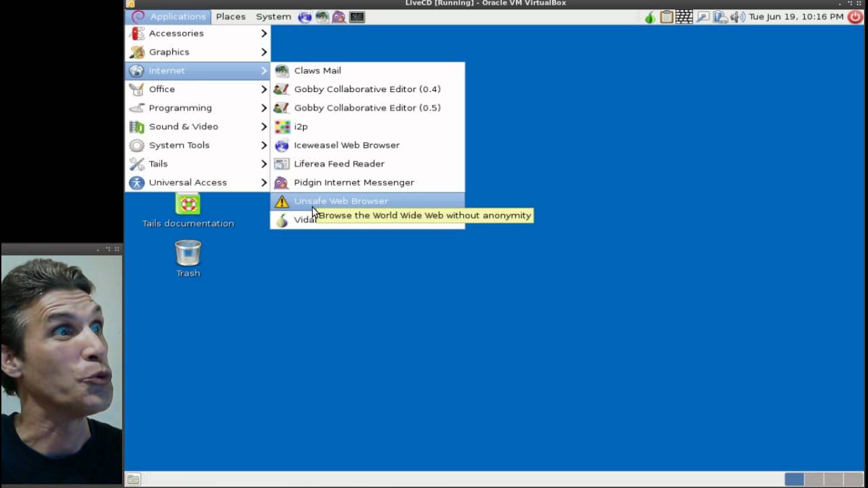868x488 pixels.
Task: Open the volume speaker control
Action: (x=737, y=17)
